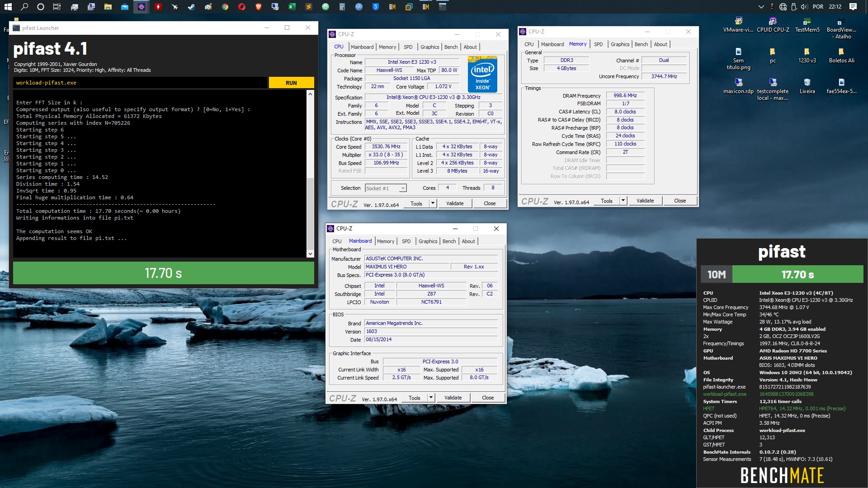Open Paint palette icon in taskbar
The width and height of the screenshot is (868, 488).
pyautogui.click(x=208, y=7)
